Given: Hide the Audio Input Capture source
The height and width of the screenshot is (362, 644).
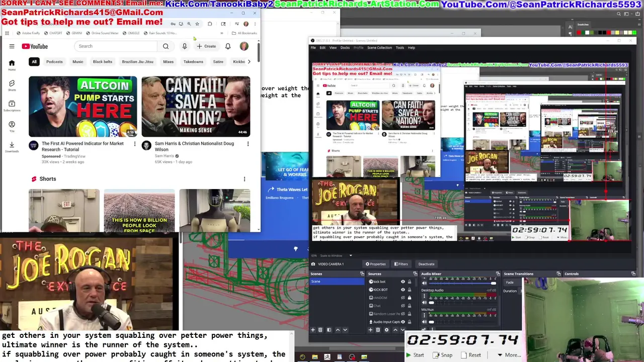Looking at the screenshot, I should pyautogui.click(x=403, y=322).
